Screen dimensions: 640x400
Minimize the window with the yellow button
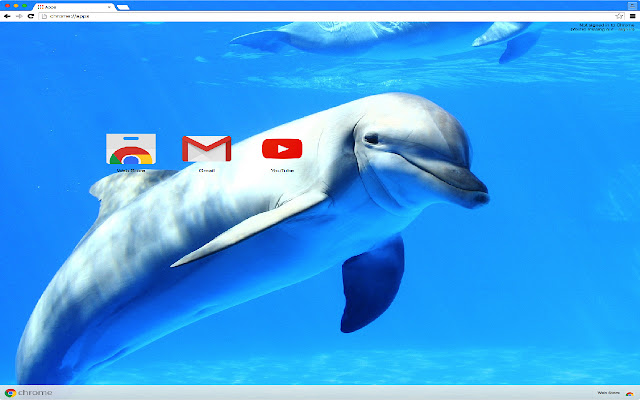point(16,6)
